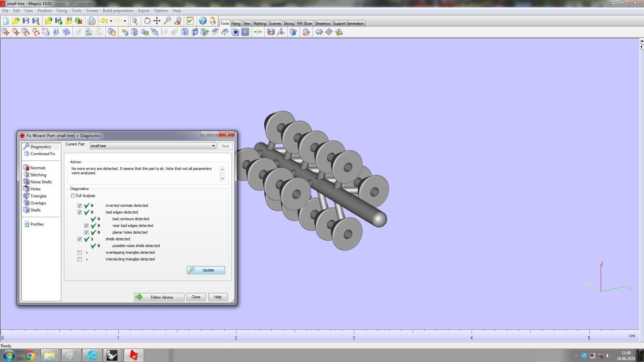
Task: Click the Save project floppy icon
Action: 25,21
